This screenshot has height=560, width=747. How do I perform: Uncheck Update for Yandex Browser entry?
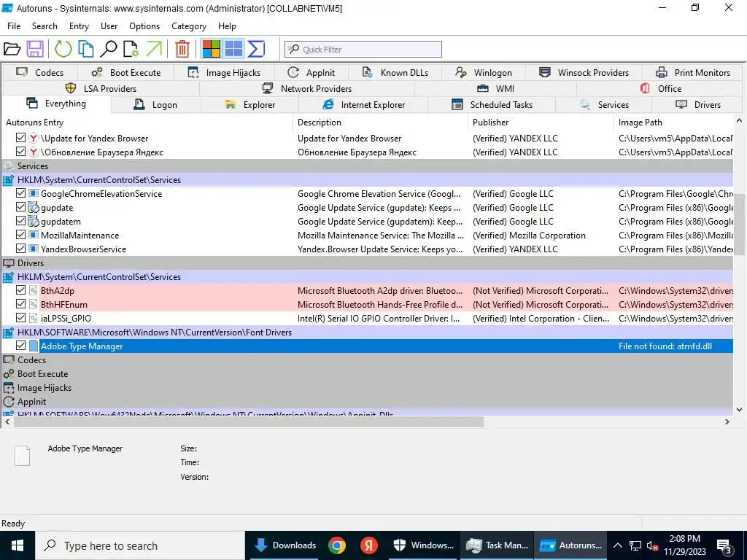(20, 138)
